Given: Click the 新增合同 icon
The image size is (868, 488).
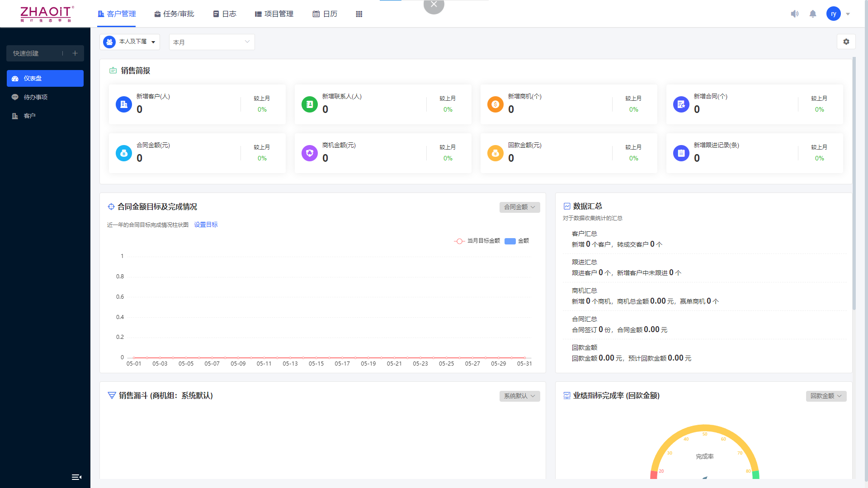Looking at the screenshot, I should [681, 104].
